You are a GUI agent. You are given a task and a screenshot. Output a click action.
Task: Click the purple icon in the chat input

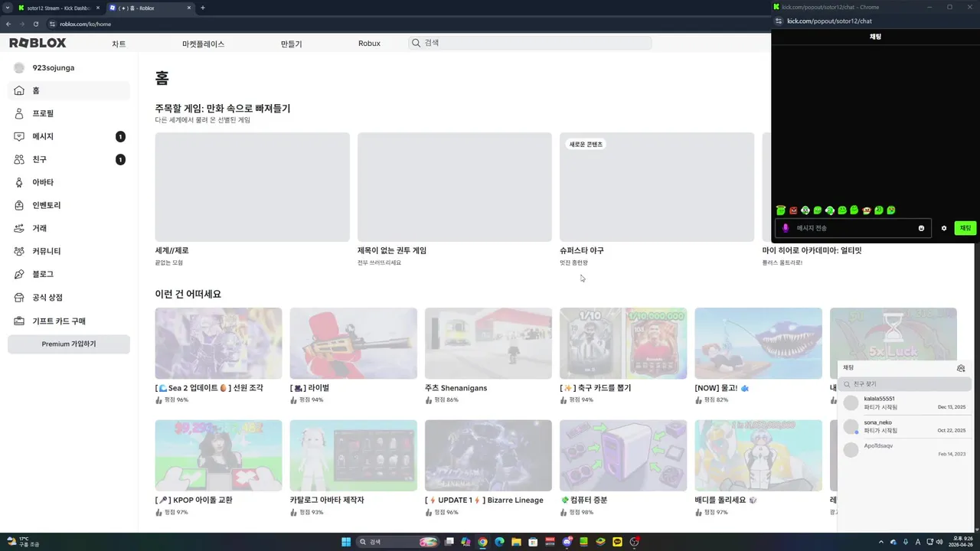(x=786, y=228)
